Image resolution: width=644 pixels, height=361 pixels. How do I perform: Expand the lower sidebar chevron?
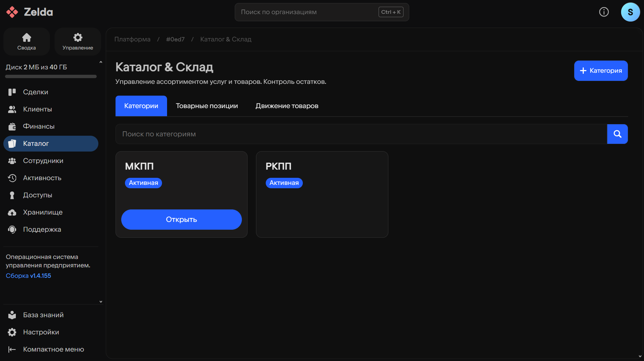click(x=101, y=302)
